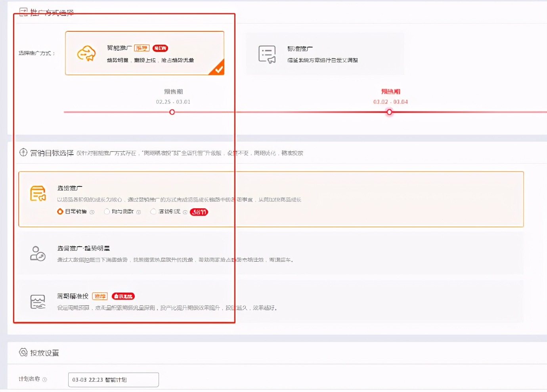Click the plan name input showing 03-03 22:23 智能计划
This screenshot has width=547, height=392.
point(113,379)
